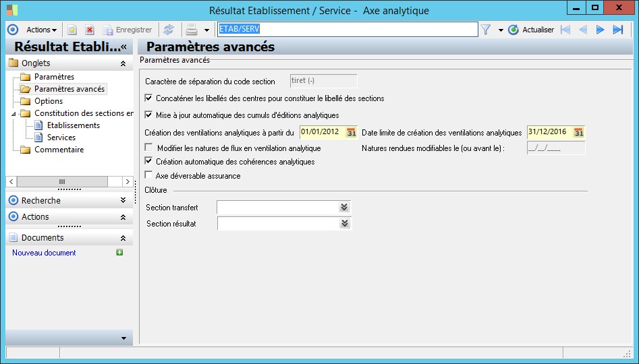Collapse the Onglets section
Image resolution: width=639 pixels, height=364 pixels.
pos(123,63)
